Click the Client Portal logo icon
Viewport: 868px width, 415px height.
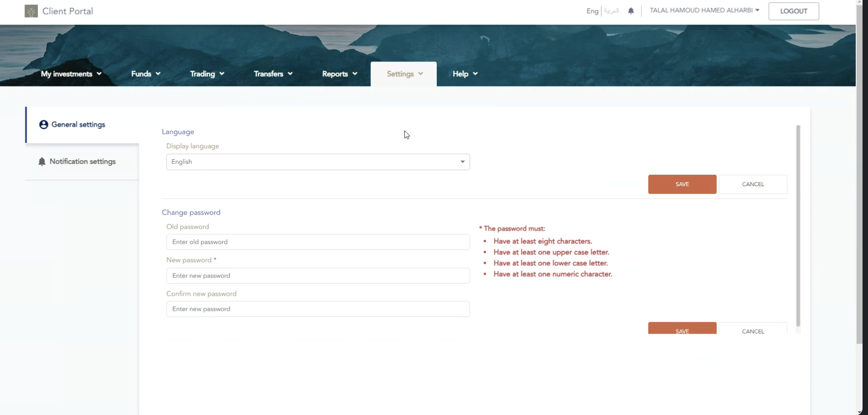pyautogui.click(x=31, y=11)
